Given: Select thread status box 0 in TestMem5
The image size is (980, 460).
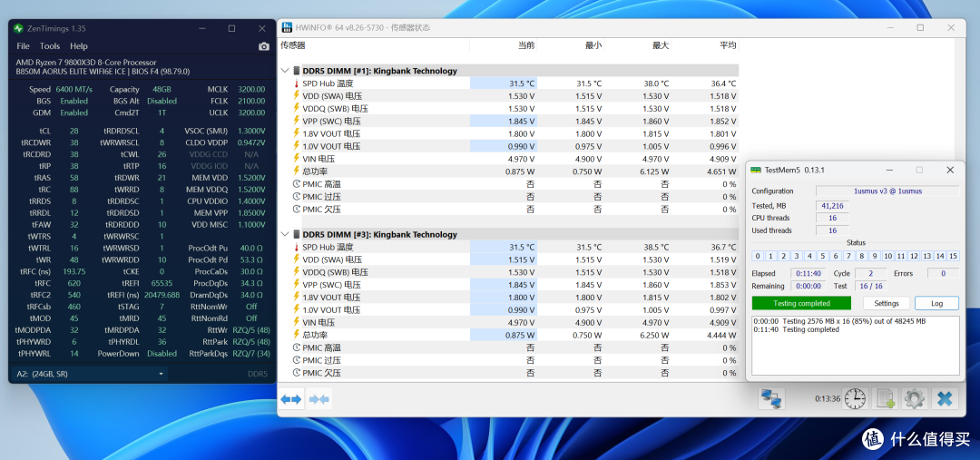Looking at the screenshot, I should [x=758, y=256].
